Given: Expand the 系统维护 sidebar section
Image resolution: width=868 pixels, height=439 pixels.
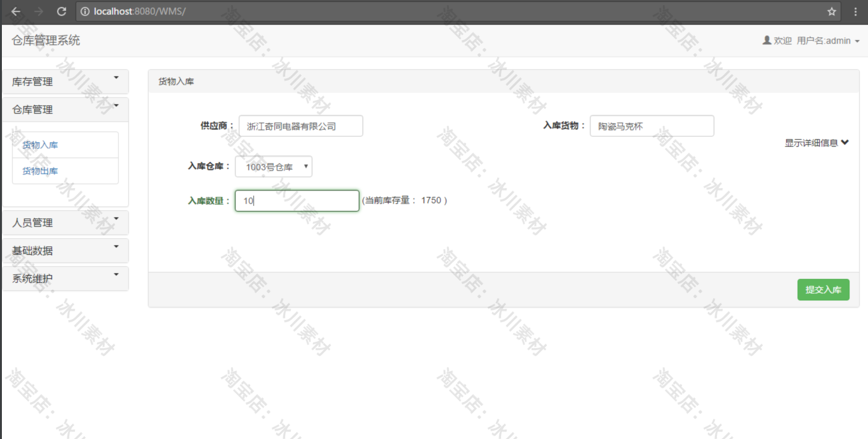Looking at the screenshot, I should [x=65, y=278].
